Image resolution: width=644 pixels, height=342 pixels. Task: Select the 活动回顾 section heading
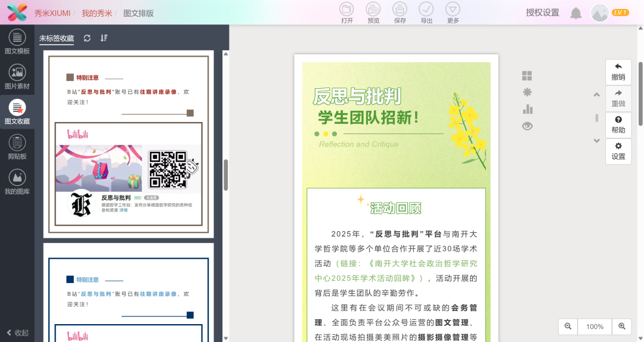pos(395,208)
